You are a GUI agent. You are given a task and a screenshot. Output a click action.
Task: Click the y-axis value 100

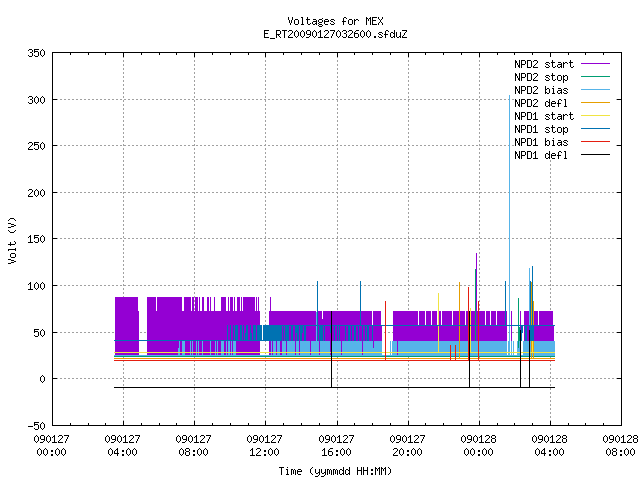point(36,286)
